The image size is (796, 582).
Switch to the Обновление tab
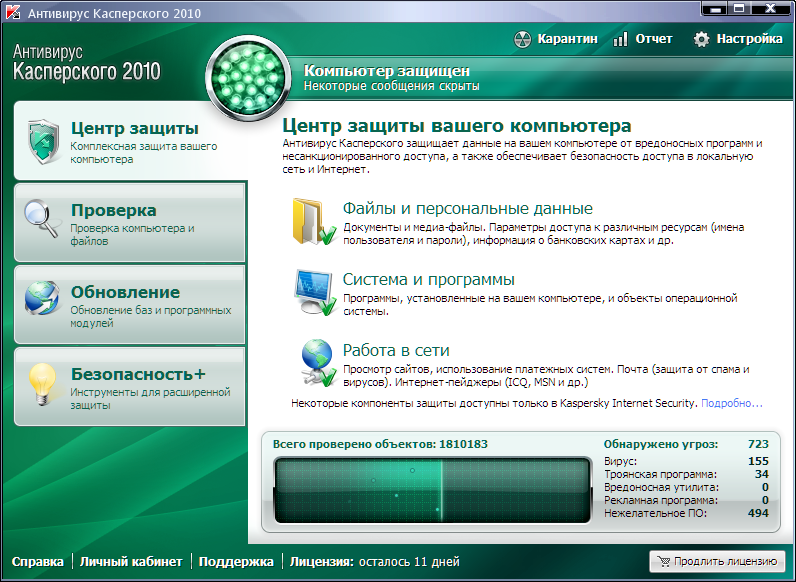(x=130, y=305)
